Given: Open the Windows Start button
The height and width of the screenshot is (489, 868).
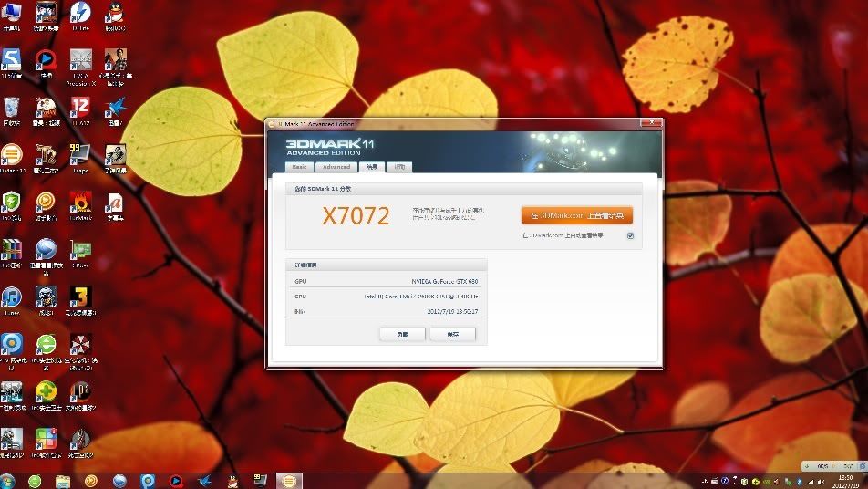Looking at the screenshot, I should [x=7, y=481].
